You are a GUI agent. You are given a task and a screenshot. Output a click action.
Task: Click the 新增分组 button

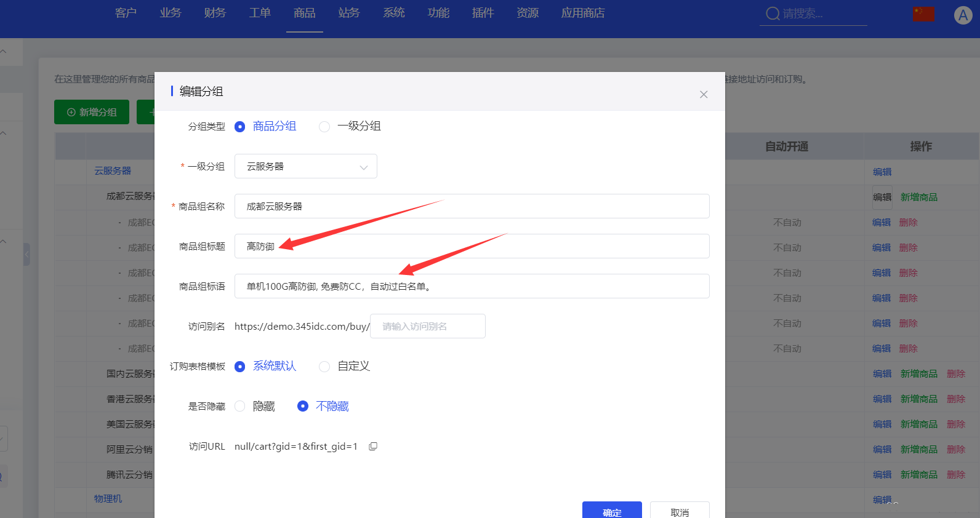[92, 112]
